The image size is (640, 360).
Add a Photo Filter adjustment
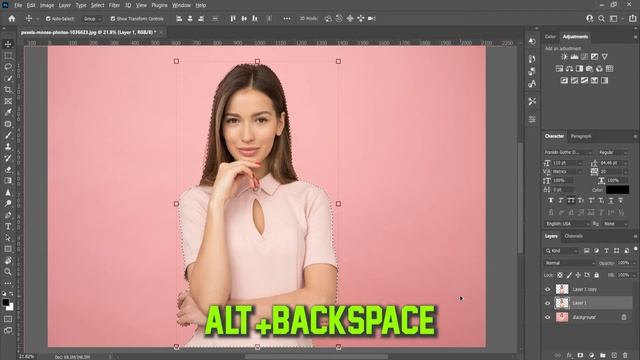tap(589, 69)
